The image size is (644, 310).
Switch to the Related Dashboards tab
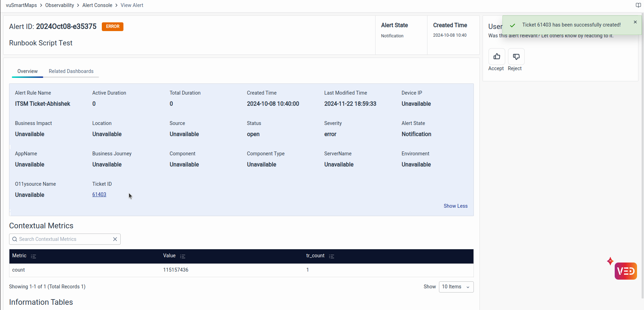point(71,71)
